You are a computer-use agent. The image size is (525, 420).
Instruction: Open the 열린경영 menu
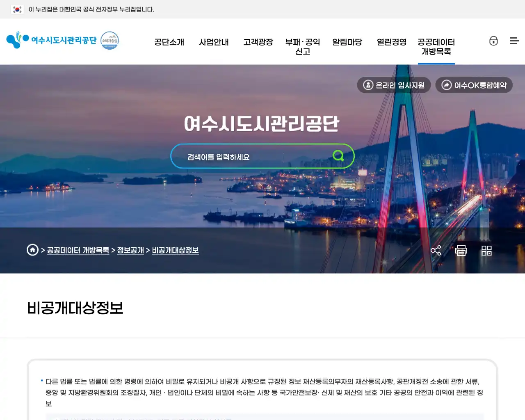[x=392, y=42]
